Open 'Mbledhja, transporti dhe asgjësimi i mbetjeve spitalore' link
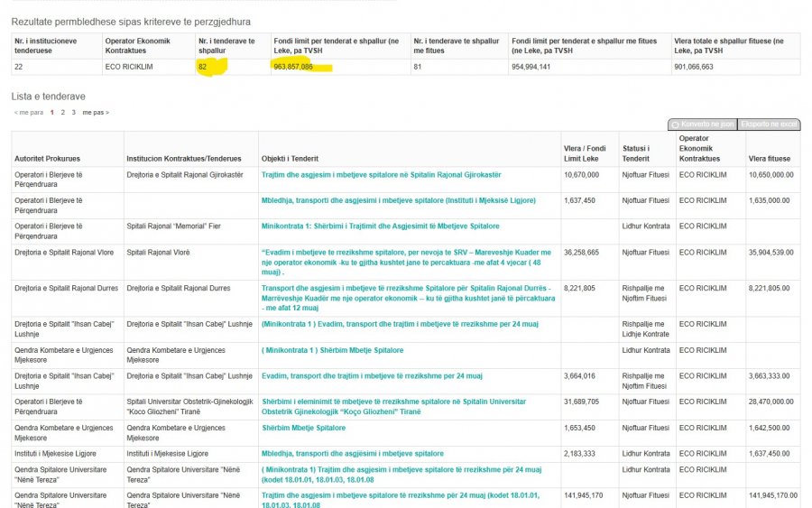 pyautogui.click(x=352, y=454)
